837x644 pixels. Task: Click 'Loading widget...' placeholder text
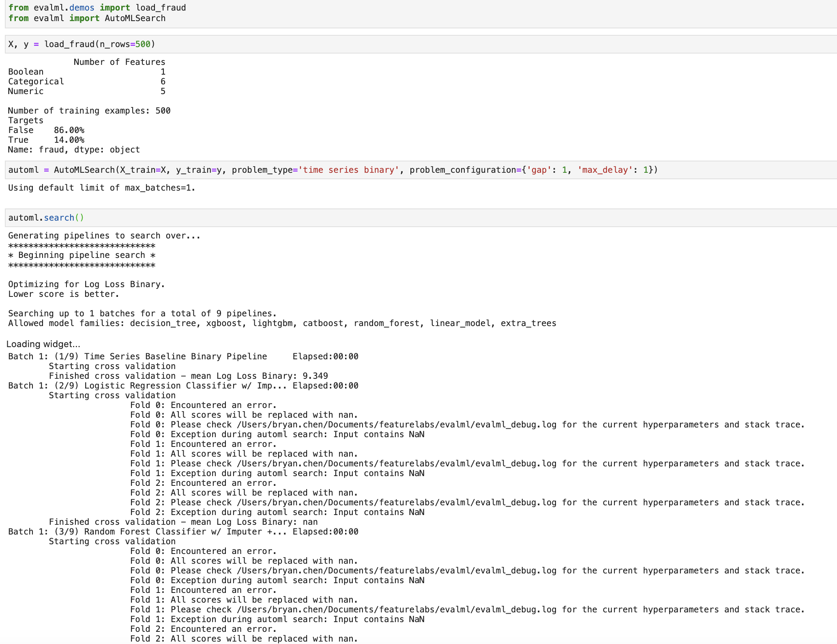pyautogui.click(x=43, y=344)
